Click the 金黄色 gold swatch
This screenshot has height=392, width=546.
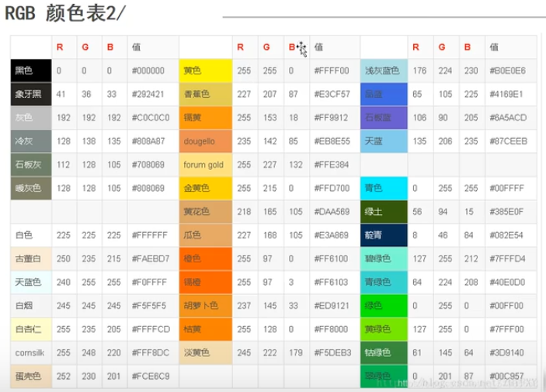tap(206, 188)
